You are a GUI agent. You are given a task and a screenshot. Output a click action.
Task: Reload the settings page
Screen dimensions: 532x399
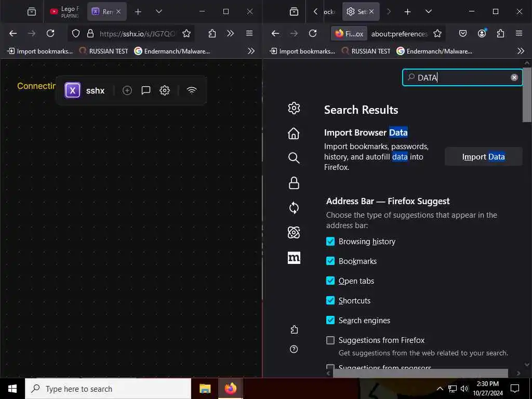tap(313, 33)
